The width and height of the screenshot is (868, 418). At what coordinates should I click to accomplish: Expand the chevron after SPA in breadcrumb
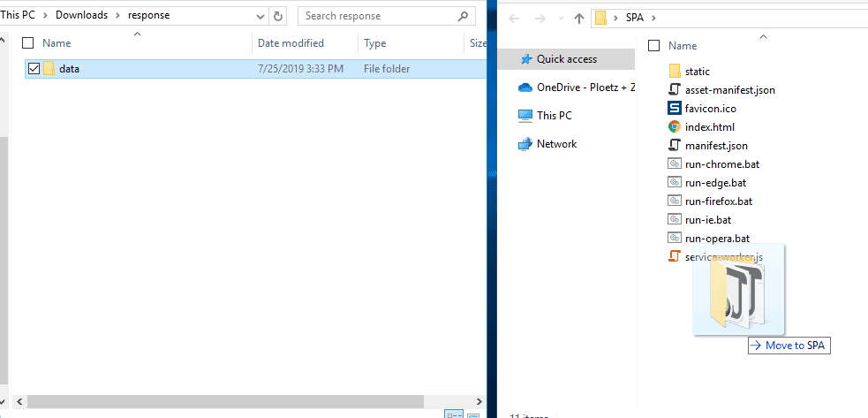point(654,18)
